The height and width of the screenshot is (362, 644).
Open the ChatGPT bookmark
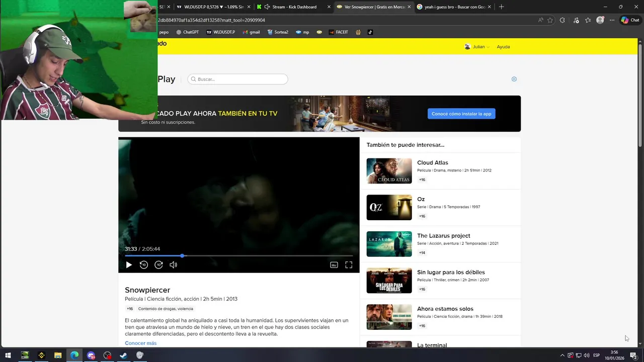[x=187, y=32]
